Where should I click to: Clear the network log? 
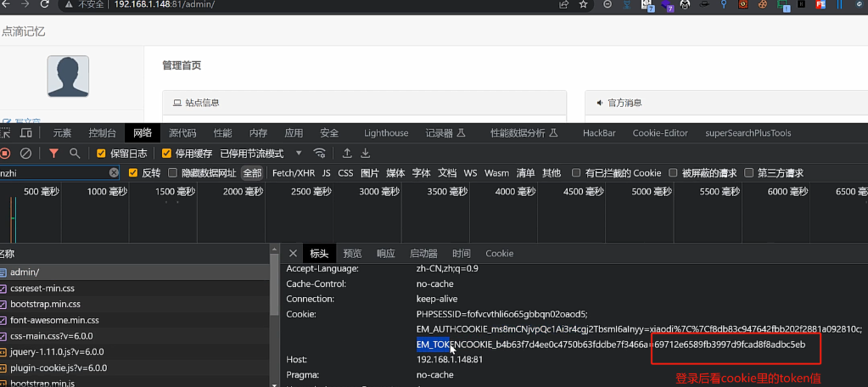click(26, 154)
